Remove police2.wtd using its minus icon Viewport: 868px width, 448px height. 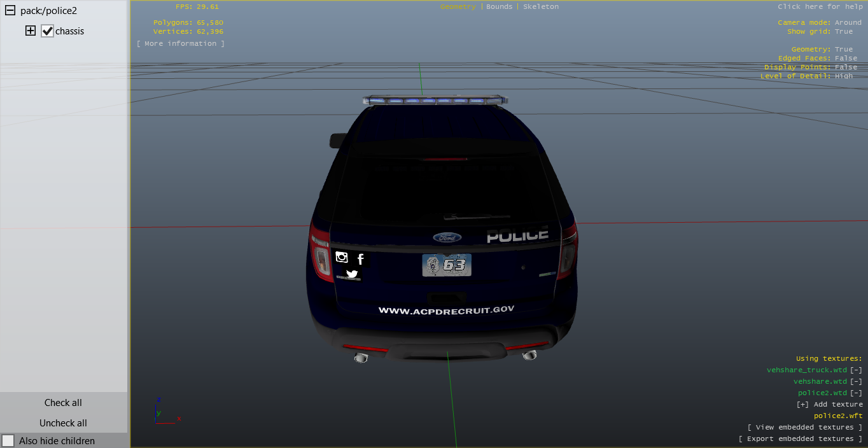(x=857, y=393)
